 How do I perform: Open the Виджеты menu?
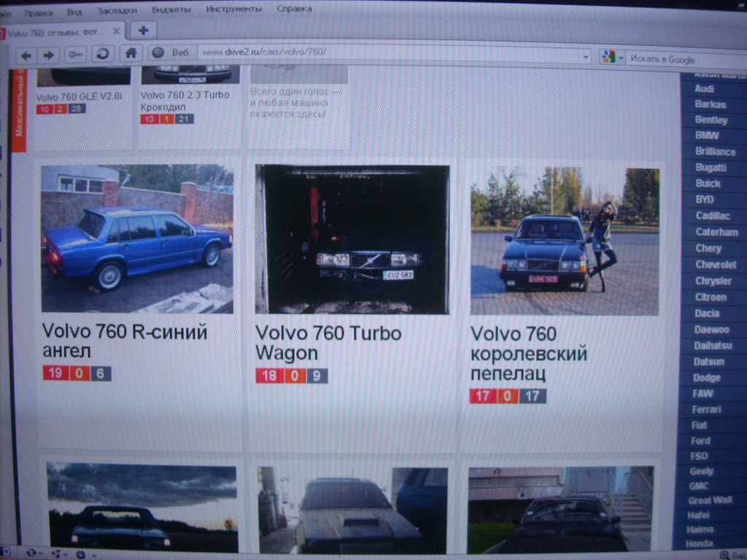pyautogui.click(x=171, y=9)
